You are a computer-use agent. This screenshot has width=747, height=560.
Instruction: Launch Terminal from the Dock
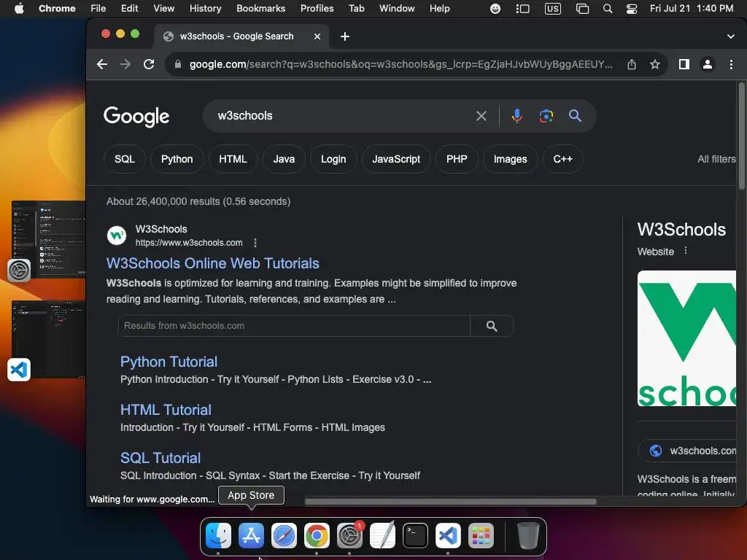click(415, 536)
